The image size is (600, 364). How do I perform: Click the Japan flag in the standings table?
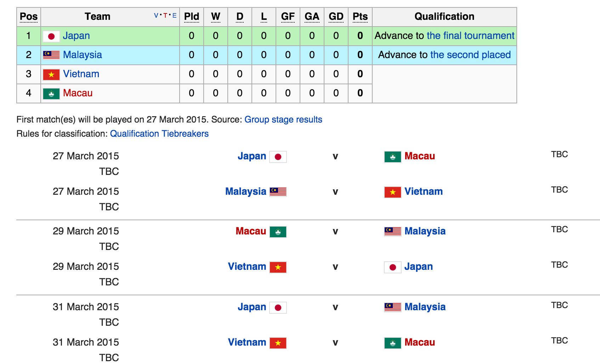click(51, 36)
